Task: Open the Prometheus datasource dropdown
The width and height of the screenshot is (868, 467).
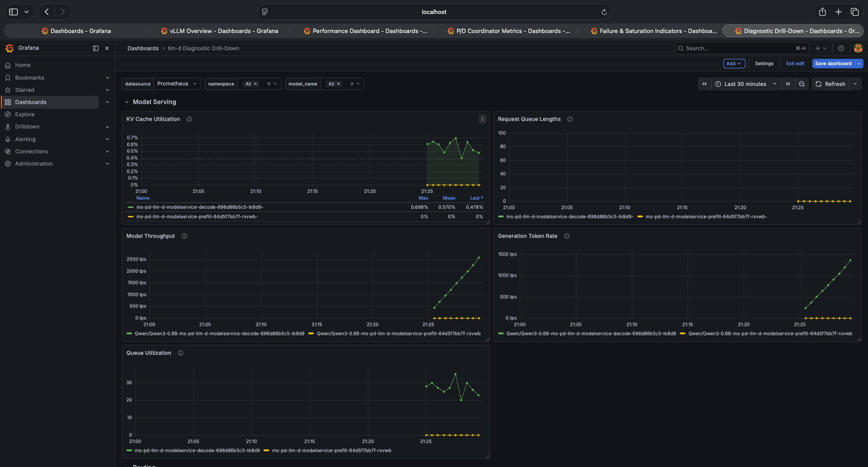Action: (177, 84)
